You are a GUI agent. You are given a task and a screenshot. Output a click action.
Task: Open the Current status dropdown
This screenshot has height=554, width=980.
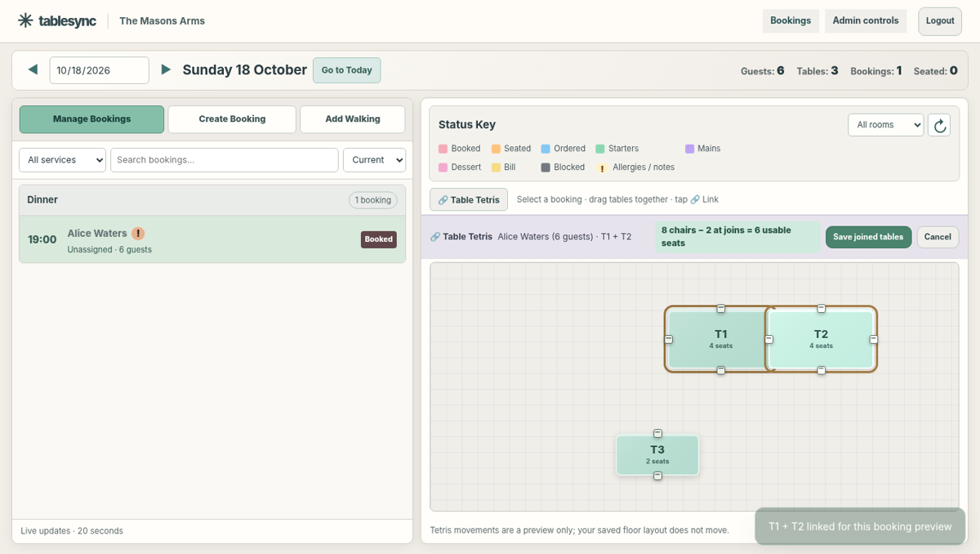[x=374, y=160]
